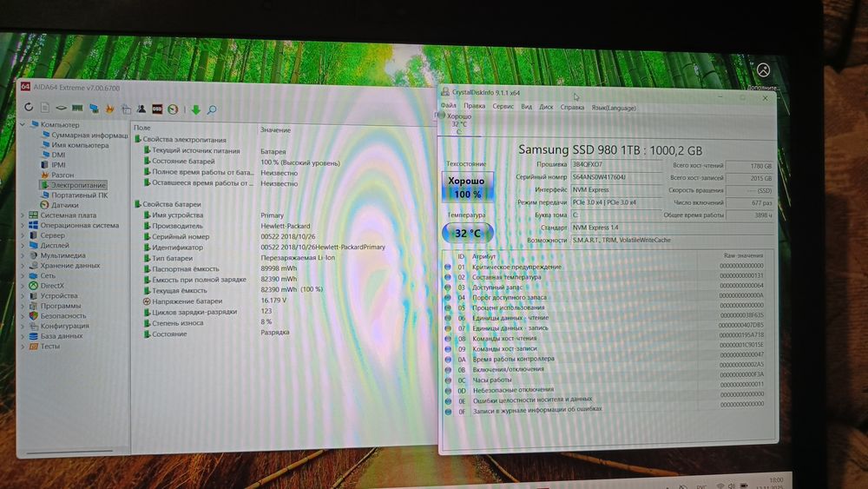This screenshot has width=868, height=489.
Task: Open the Диск menu in CrystalDiskInfo
Action: [546, 107]
